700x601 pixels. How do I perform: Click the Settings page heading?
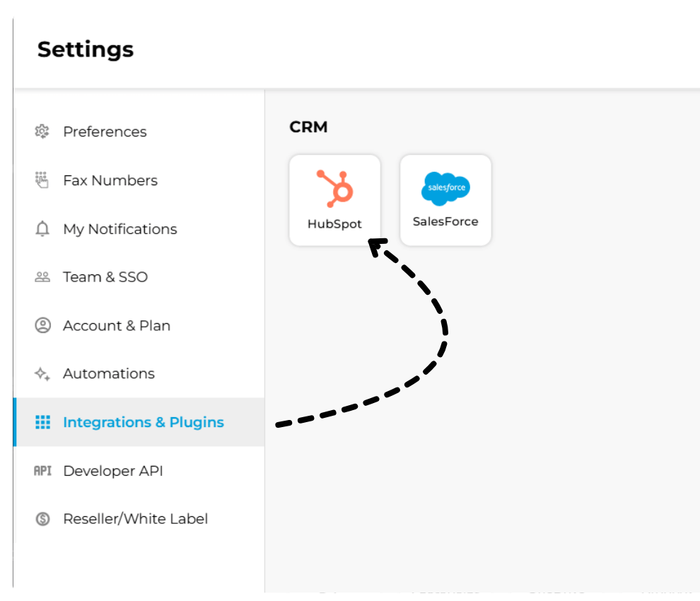(x=85, y=49)
